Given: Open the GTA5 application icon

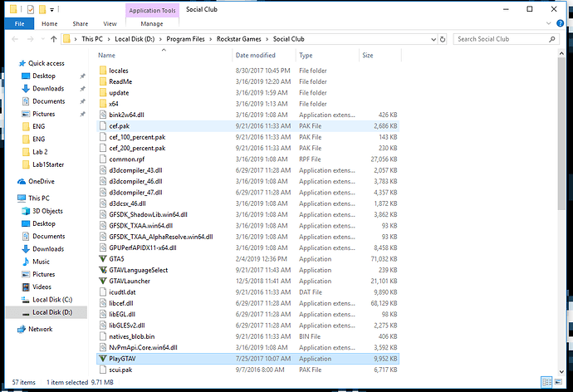Looking at the screenshot, I should tap(103, 258).
